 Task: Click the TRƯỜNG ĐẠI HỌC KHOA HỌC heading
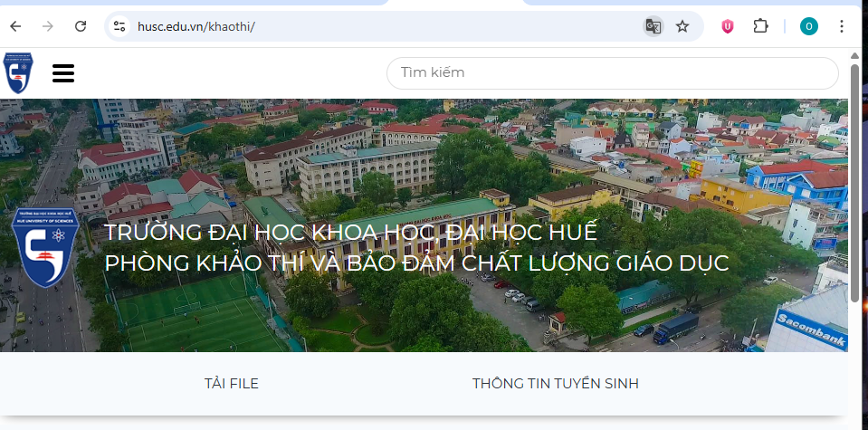click(x=351, y=233)
